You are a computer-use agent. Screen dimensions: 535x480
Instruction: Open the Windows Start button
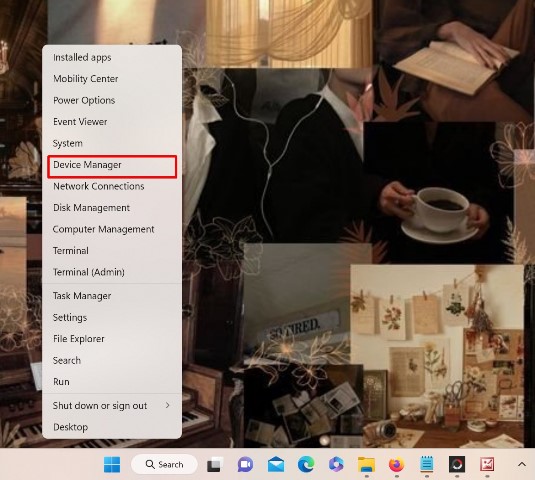click(112, 464)
